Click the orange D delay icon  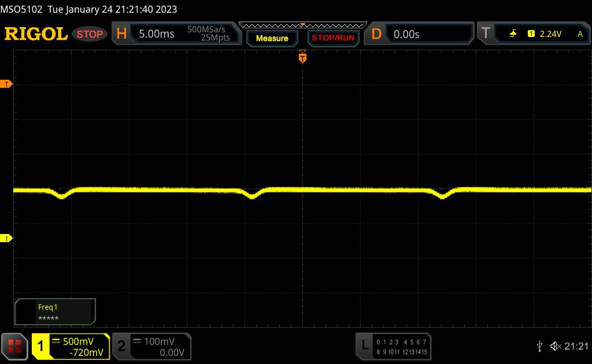tap(376, 34)
